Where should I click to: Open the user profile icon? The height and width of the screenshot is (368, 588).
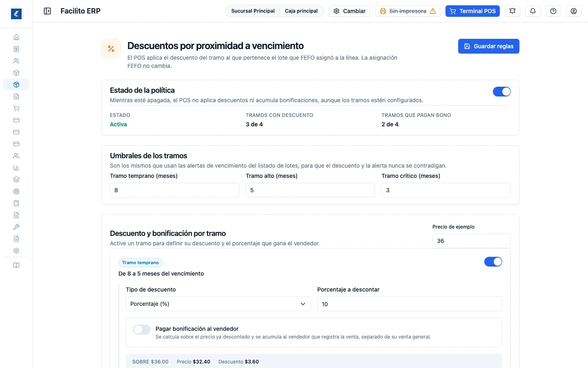574,11
